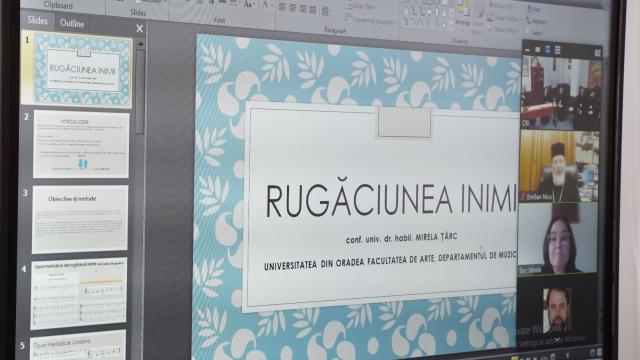
Task: Switch to the Slides tab
Action: (37, 20)
